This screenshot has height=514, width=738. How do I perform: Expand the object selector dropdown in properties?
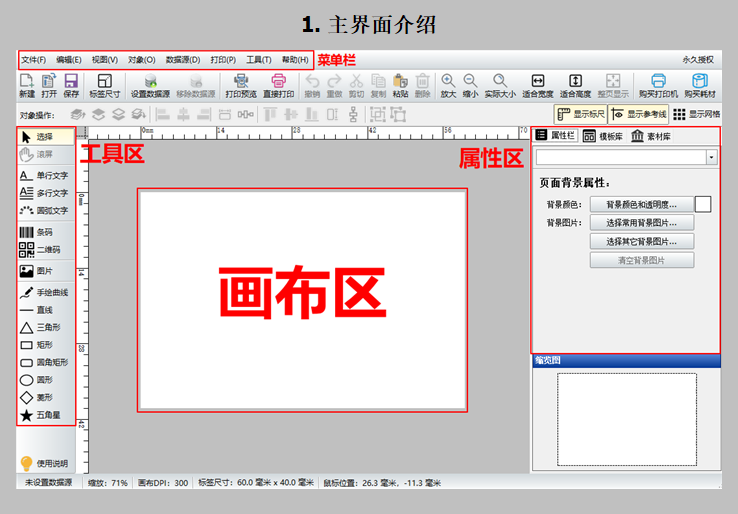pyautogui.click(x=711, y=157)
